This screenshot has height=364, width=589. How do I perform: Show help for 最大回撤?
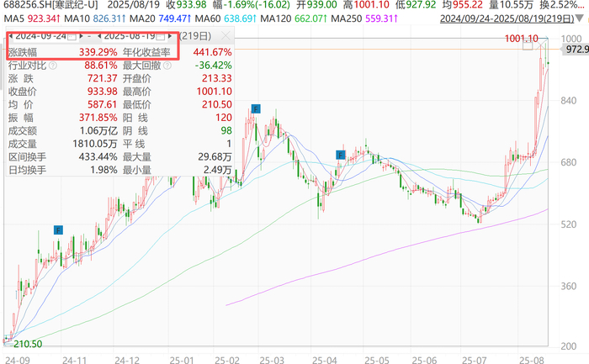coord(167,66)
